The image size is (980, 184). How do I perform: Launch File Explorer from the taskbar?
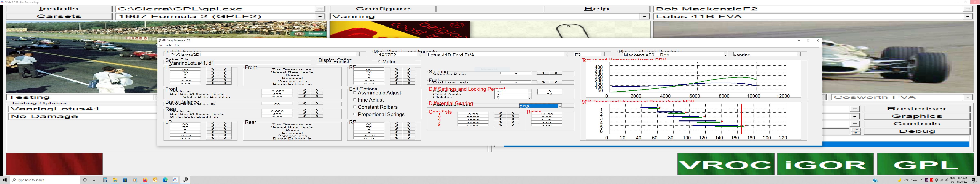click(x=115, y=180)
